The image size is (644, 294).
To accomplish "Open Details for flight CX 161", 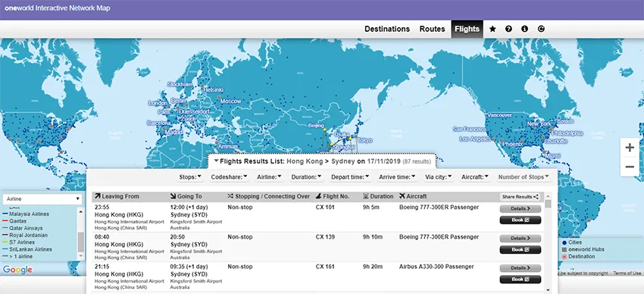I will pos(520,267).
